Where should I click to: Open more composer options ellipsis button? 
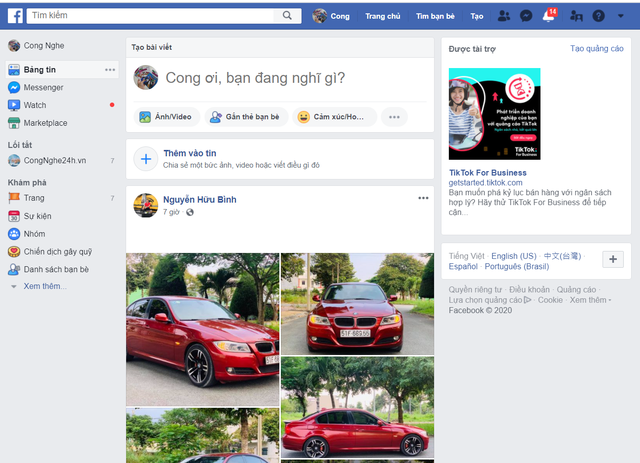click(x=395, y=117)
